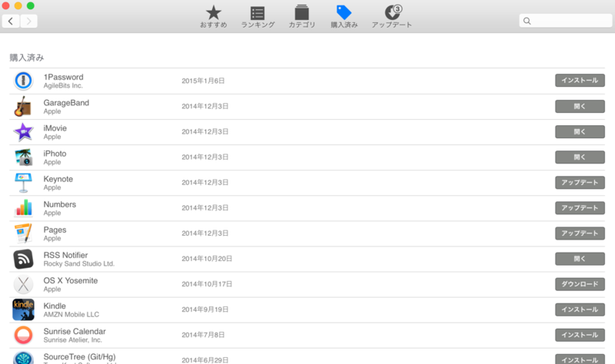Click the AMZN Mobile LLC developer name

71,315
